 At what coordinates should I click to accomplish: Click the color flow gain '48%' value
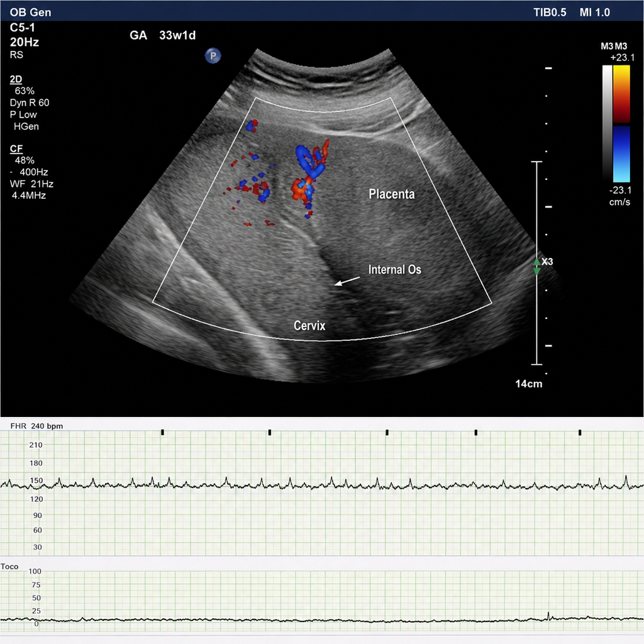(25, 160)
